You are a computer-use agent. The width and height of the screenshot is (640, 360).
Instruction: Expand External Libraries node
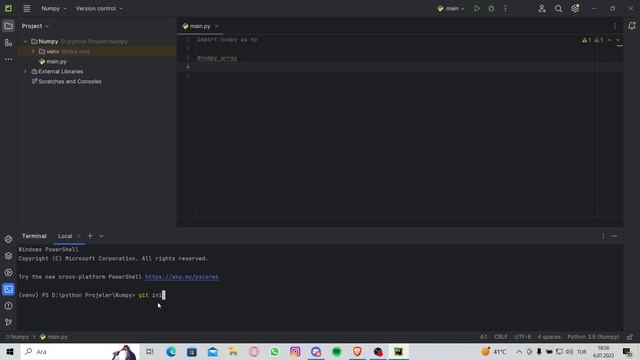(x=25, y=71)
